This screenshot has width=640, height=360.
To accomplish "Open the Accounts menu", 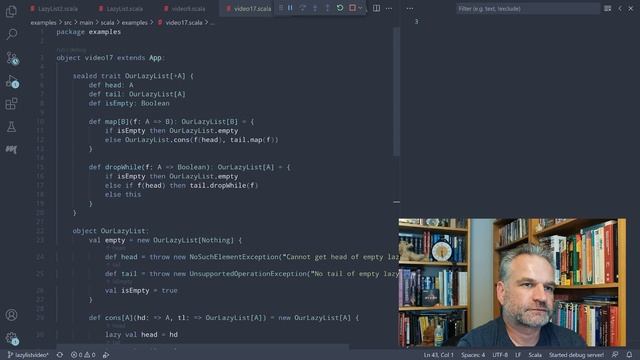I will point(11,315).
